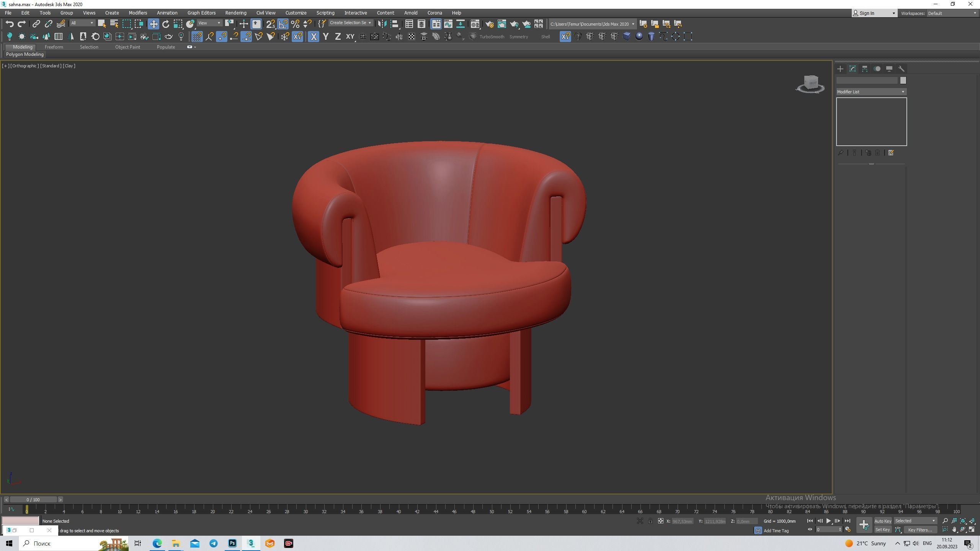Open Render Setup teapot icon
This screenshot has height=551, width=980.
point(489,24)
